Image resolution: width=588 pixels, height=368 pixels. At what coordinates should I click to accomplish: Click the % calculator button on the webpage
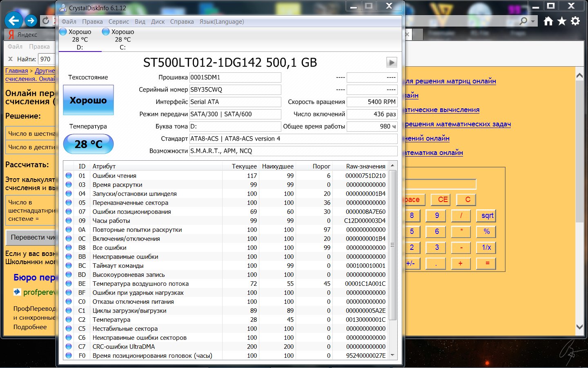click(x=486, y=231)
